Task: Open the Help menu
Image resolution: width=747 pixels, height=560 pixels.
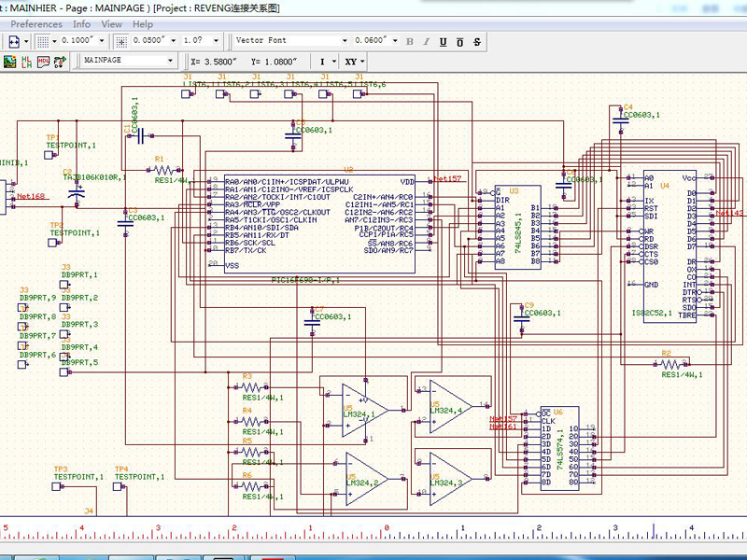Action: tap(143, 24)
